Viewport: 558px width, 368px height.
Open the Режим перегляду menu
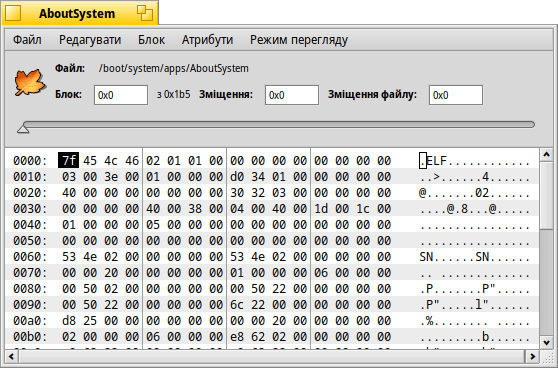tap(299, 40)
